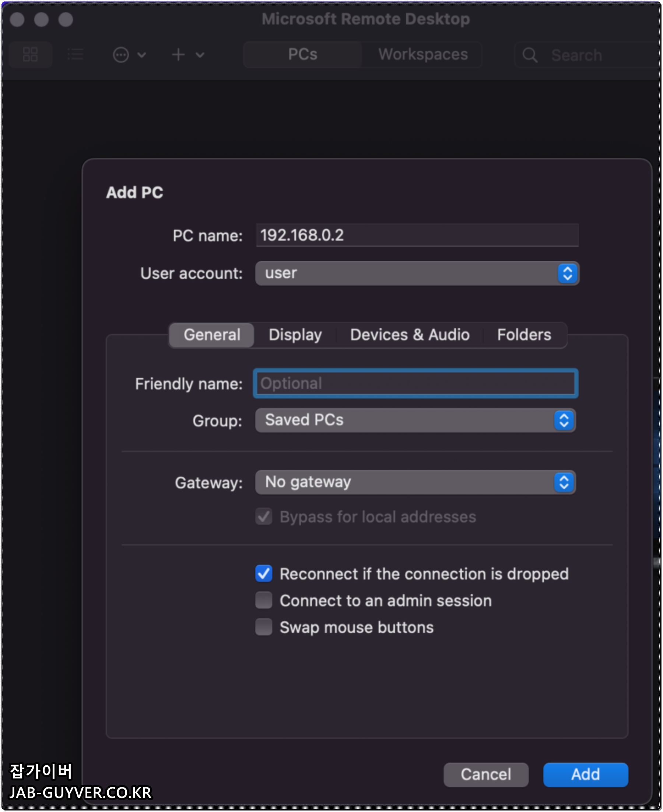
Task: Click the Cancel button
Action: (x=486, y=774)
